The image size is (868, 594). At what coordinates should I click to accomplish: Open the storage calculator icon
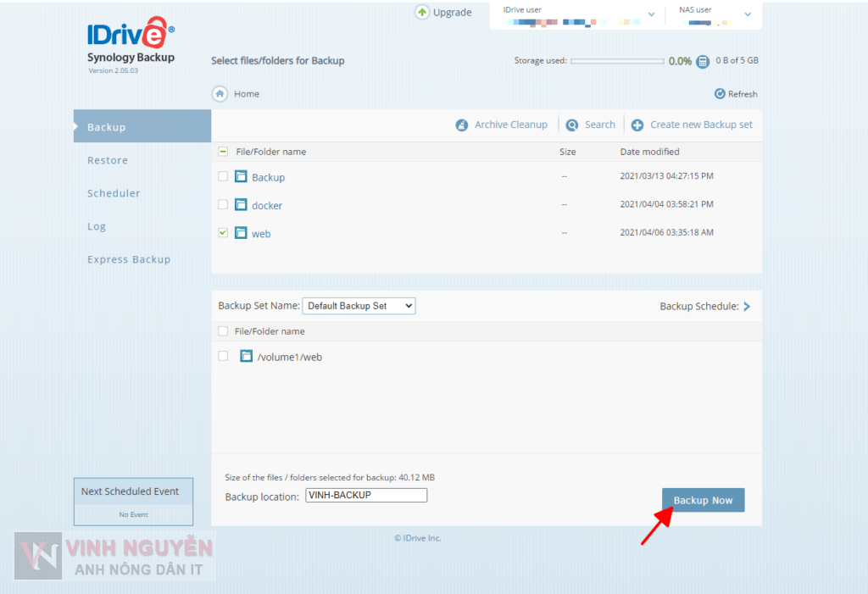pyautogui.click(x=702, y=61)
